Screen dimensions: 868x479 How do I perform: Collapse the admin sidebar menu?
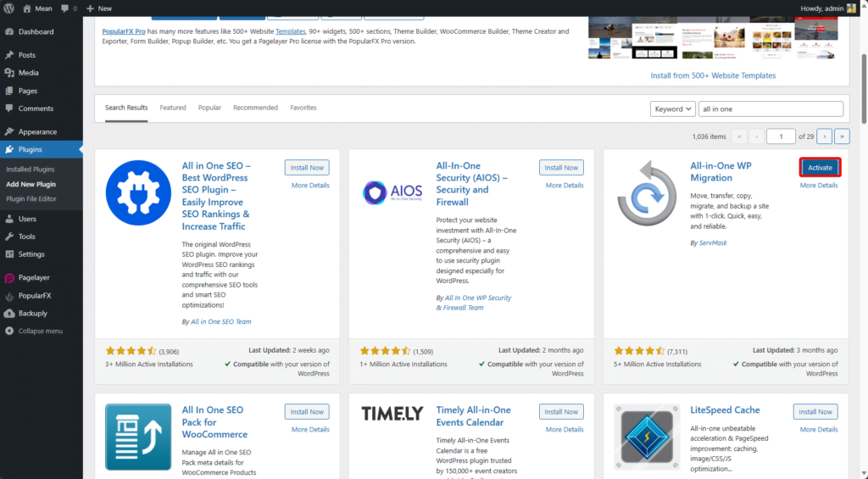40,331
